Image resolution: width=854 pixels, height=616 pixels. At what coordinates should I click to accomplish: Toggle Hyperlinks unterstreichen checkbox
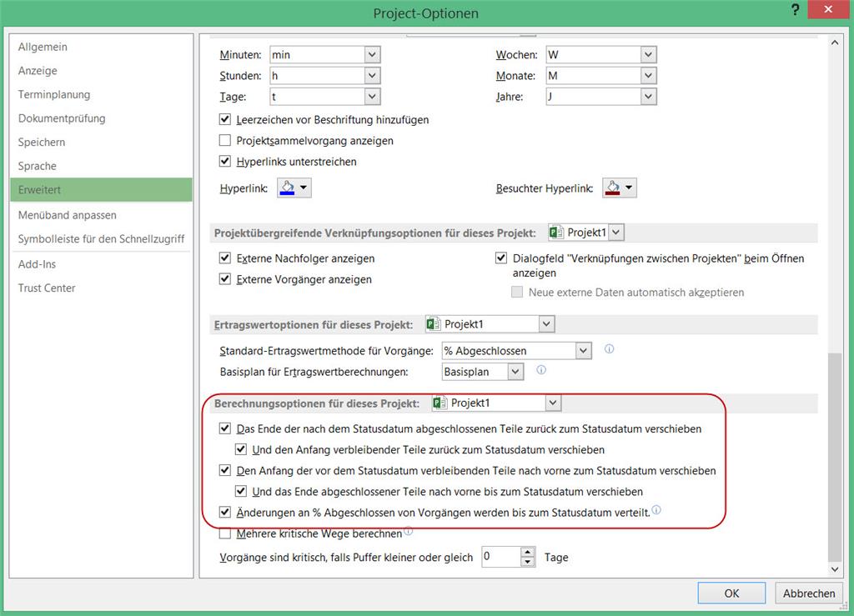click(225, 161)
